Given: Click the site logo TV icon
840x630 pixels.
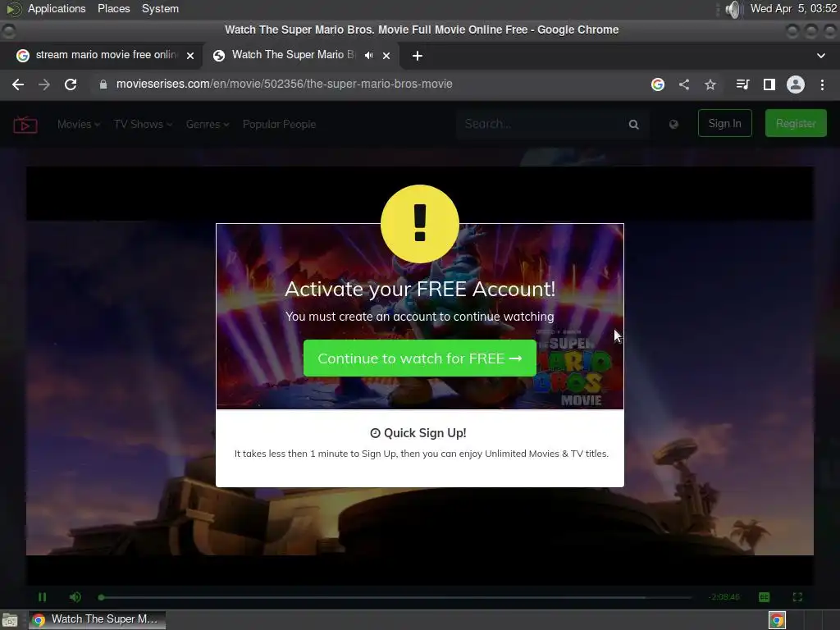Looking at the screenshot, I should 25,125.
